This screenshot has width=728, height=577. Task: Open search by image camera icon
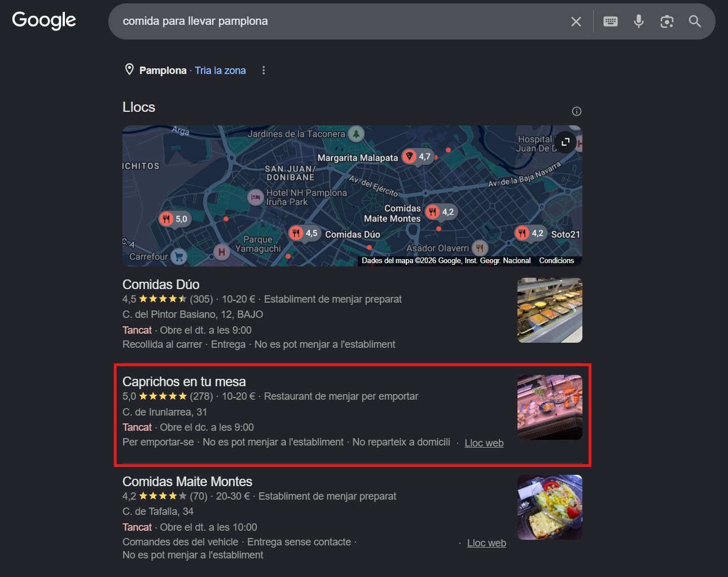pos(667,21)
